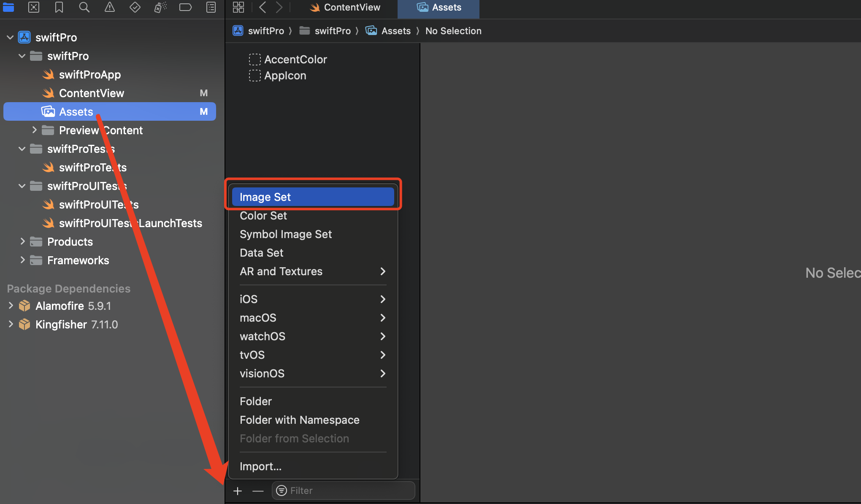Viewport: 861px width, 504px height.
Task: Select the AccentColor asset
Action: [x=295, y=60]
